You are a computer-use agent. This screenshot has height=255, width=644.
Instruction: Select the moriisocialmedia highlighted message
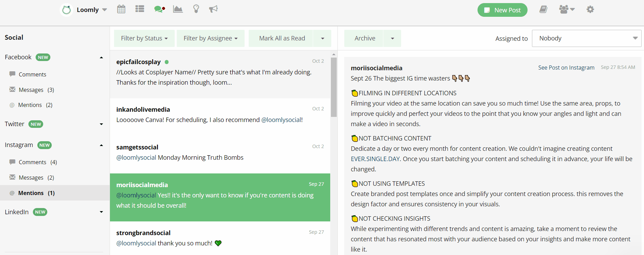click(x=220, y=197)
